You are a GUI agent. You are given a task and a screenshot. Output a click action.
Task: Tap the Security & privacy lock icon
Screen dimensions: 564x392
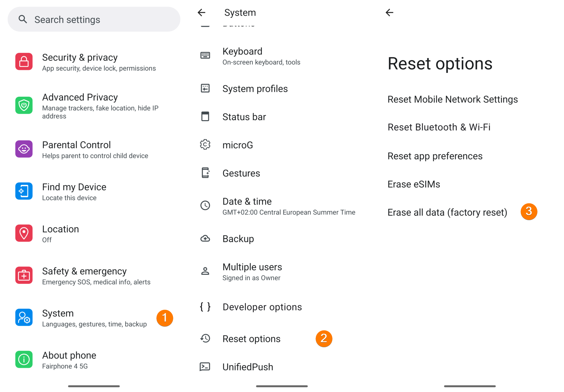pos(24,61)
